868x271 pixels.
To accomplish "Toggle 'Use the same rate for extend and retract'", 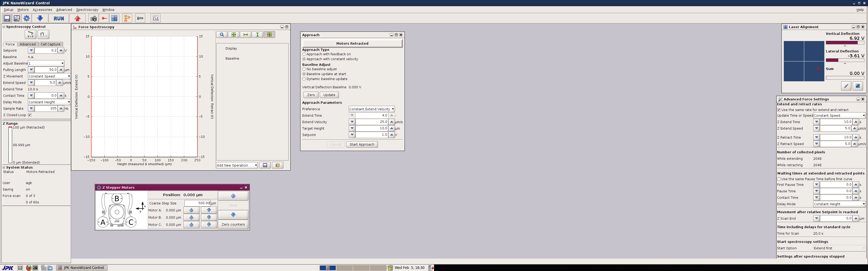I will (779, 110).
